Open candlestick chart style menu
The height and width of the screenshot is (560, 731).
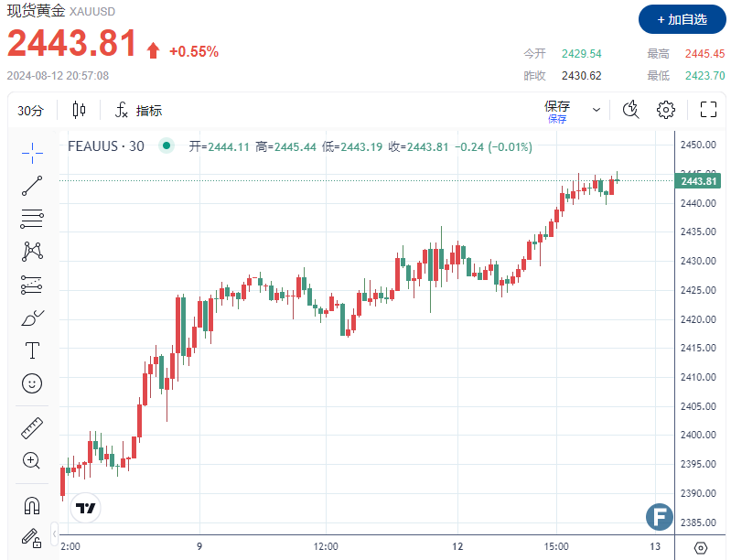point(79,111)
